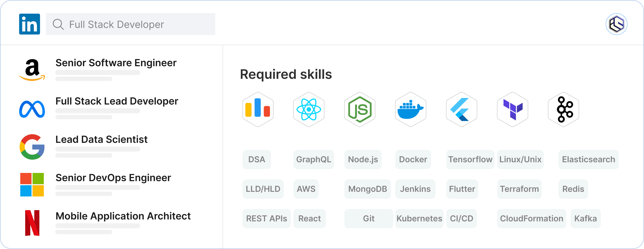Click the Elasticsearch skill tag
The image size is (644, 249).
(589, 160)
